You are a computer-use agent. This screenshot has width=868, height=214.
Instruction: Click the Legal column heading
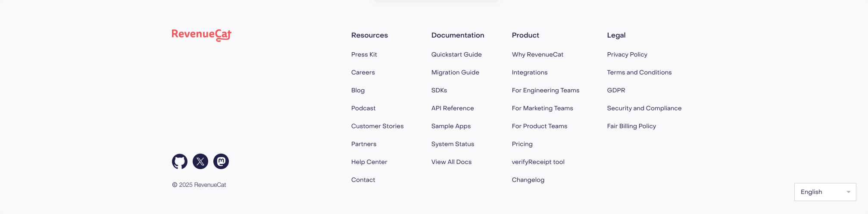(x=616, y=35)
